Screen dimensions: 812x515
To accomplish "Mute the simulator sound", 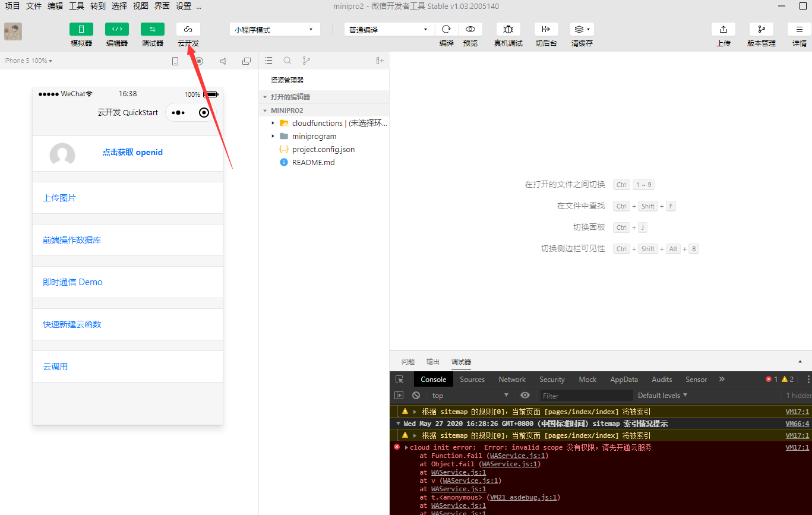I will (x=223, y=61).
